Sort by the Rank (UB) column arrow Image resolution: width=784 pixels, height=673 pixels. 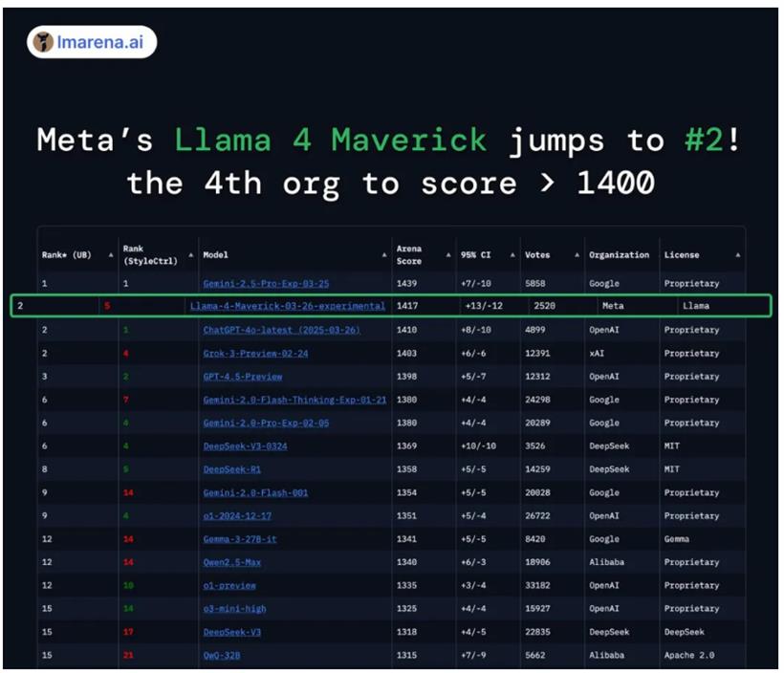pos(111,255)
